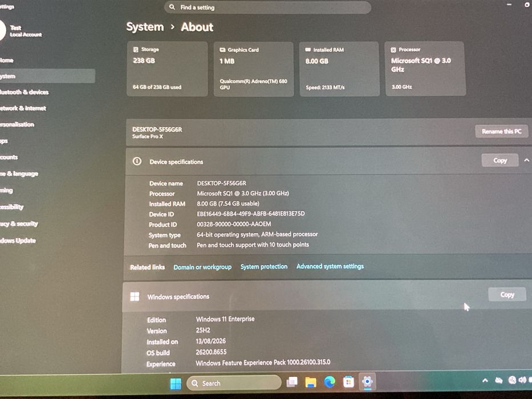Click the Device ID value starting EBE16449
The height and width of the screenshot is (399, 532).
click(x=251, y=214)
